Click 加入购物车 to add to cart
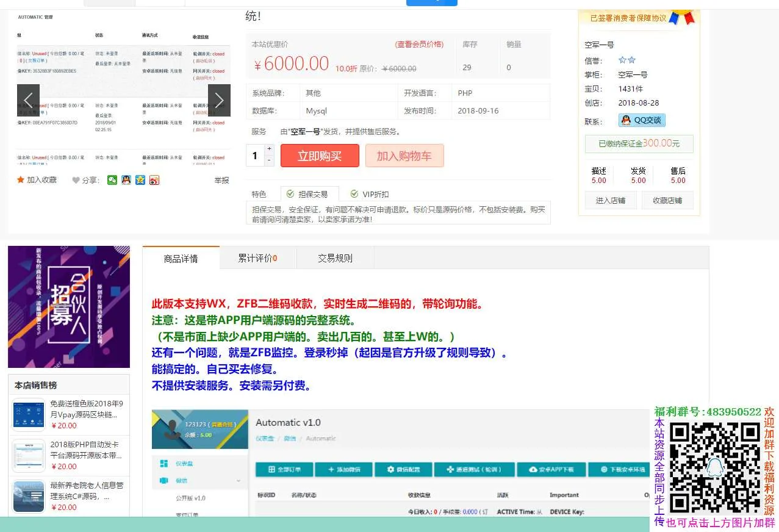 (404, 156)
